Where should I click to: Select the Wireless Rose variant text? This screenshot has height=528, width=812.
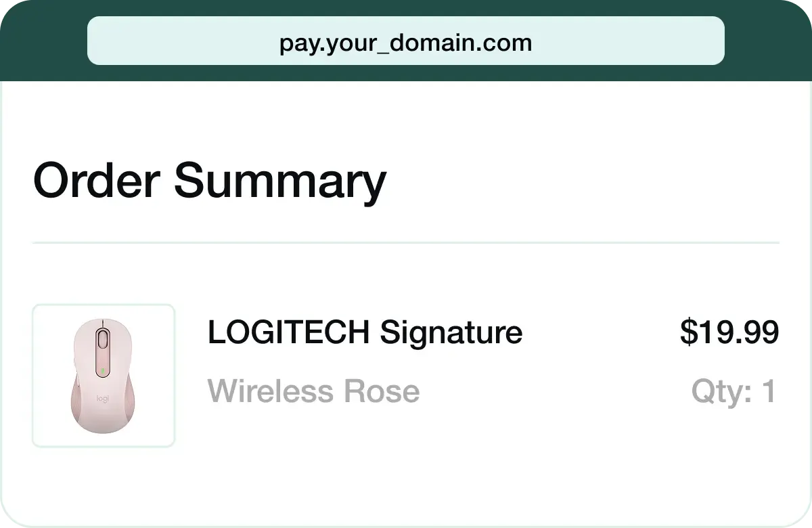click(313, 391)
